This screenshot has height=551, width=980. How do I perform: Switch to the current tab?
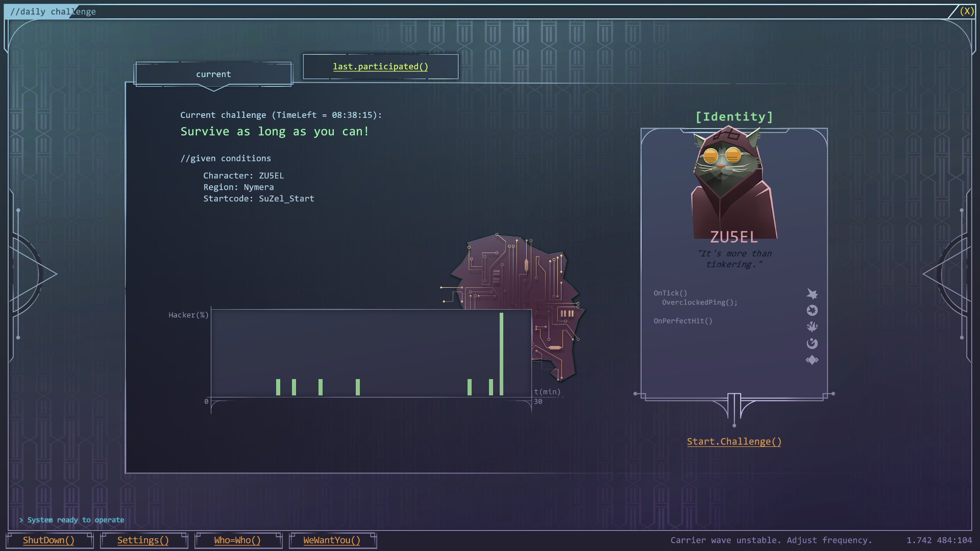(213, 74)
